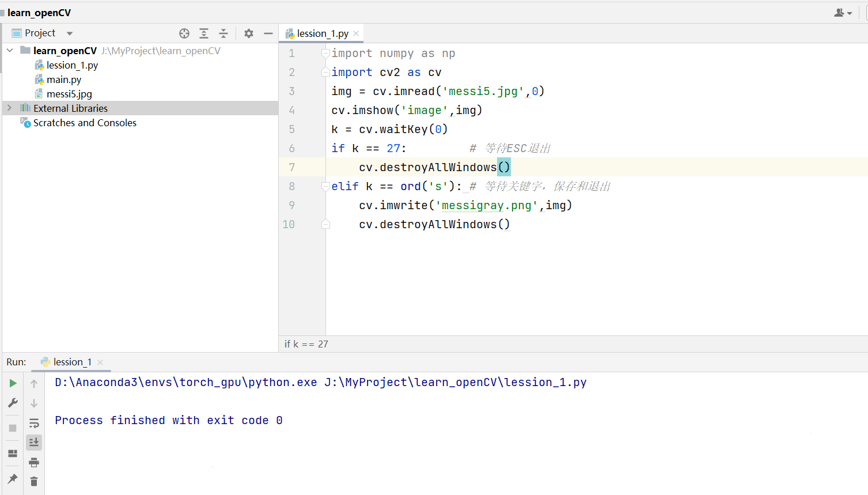The image size is (868, 495).
Task: Open the Project view dropdown
Action: [70, 33]
